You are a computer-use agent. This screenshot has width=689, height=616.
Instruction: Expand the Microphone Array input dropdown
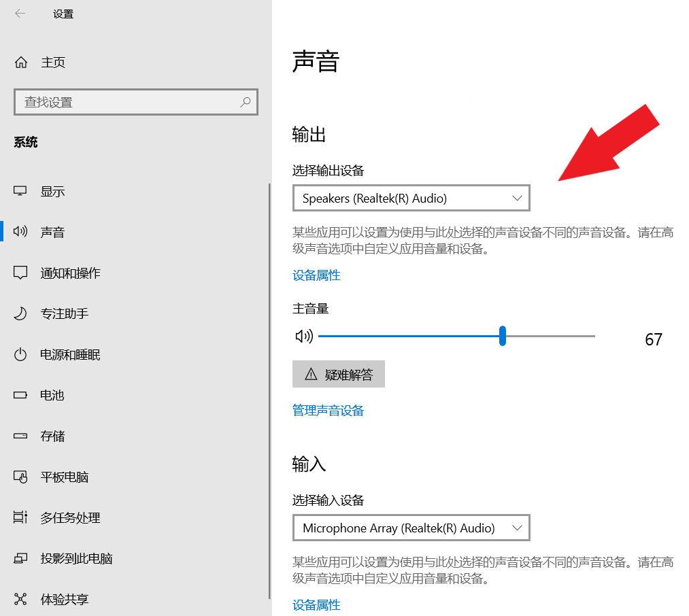click(411, 528)
